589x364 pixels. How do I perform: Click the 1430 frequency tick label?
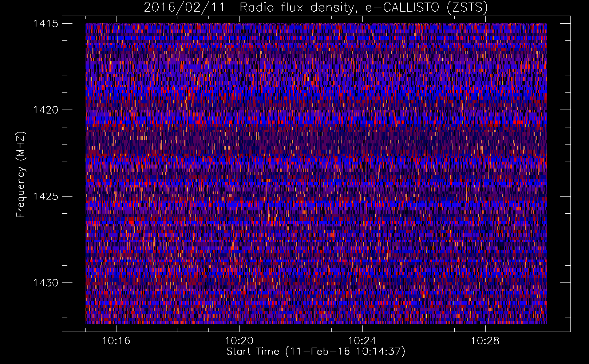pos(46,283)
